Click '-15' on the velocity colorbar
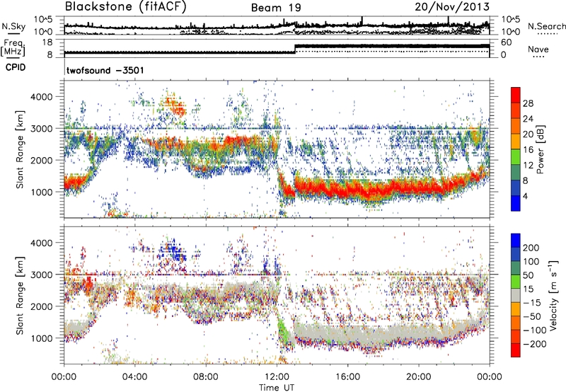Image resolution: width=566 pixels, height=392 pixels. click(x=532, y=303)
